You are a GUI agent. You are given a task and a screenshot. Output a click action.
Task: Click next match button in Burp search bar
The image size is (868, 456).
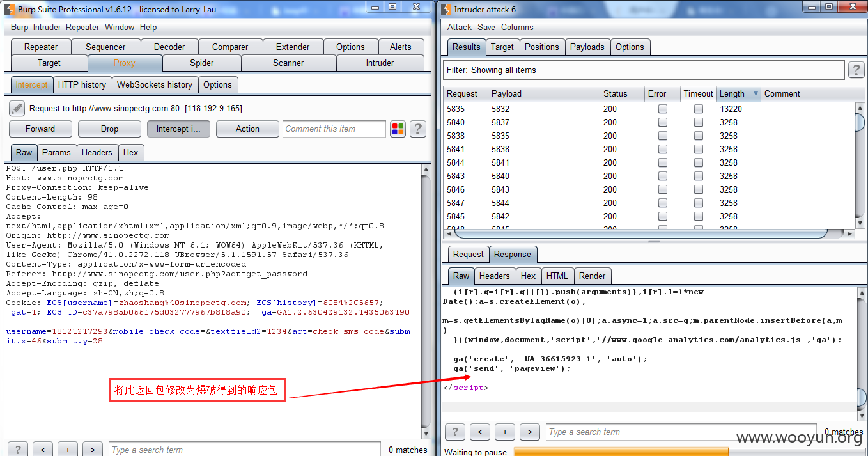tap(93, 450)
